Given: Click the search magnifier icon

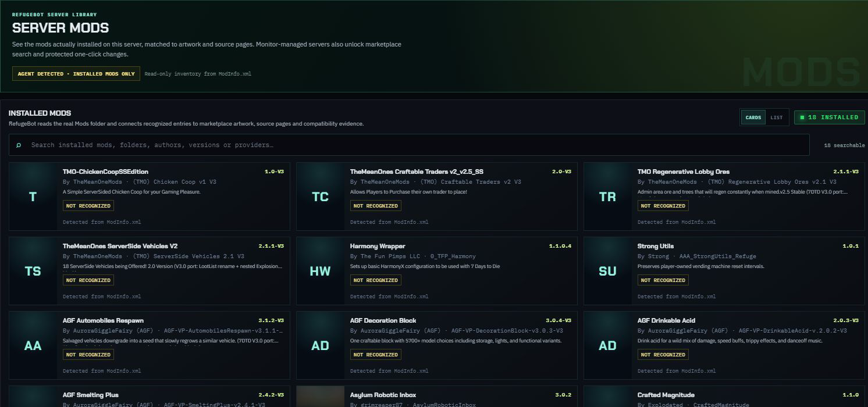Looking at the screenshot, I should [19, 145].
